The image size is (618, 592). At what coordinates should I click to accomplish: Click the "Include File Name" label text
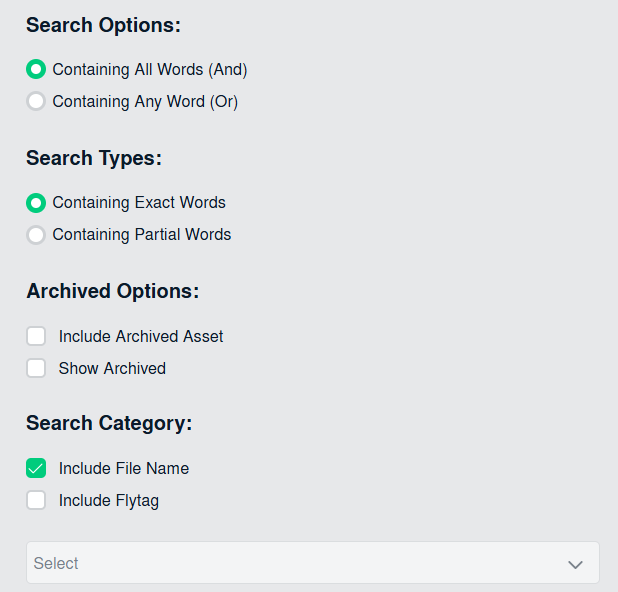[x=124, y=469]
